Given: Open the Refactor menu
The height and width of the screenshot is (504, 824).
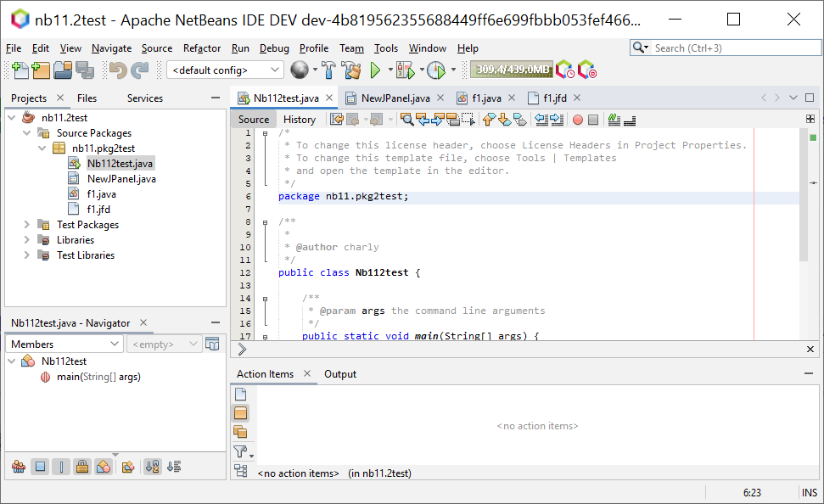Looking at the screenshot, I should 202,48.
